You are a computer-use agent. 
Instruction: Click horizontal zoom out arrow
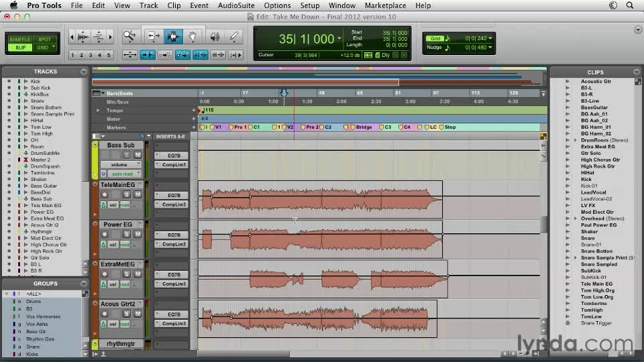(72, 38)
